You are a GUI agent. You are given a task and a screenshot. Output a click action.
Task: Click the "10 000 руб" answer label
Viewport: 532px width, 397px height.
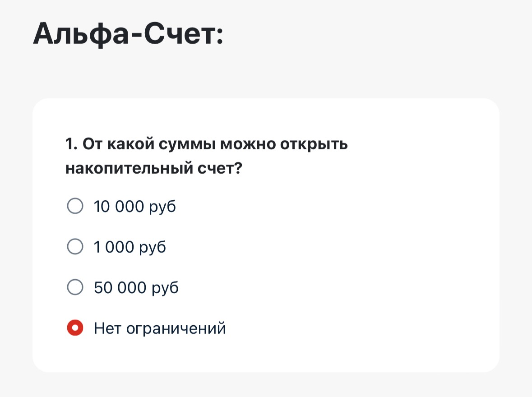point(134,207)
